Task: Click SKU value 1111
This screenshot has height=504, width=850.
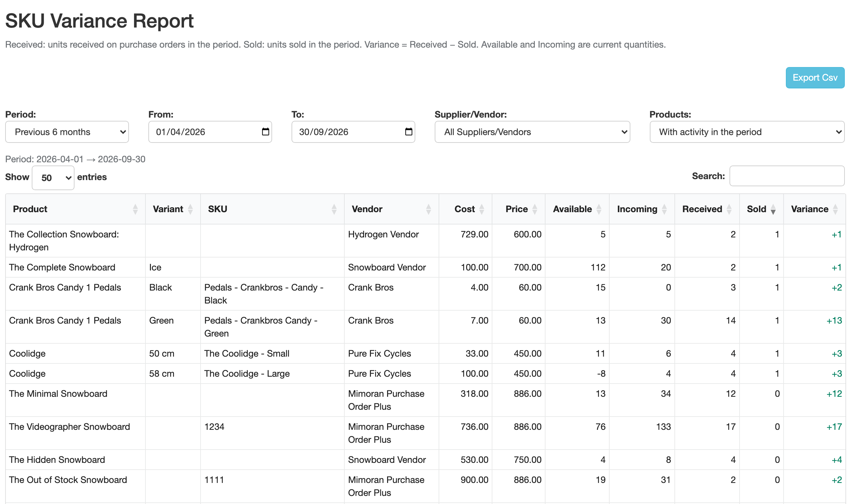Action: [x=214, y=480]
